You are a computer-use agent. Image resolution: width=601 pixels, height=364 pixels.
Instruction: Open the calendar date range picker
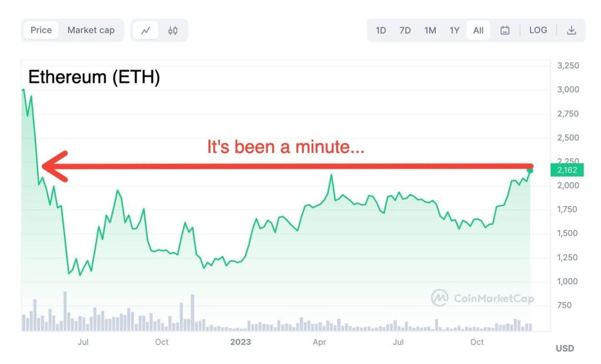[505, 30]
